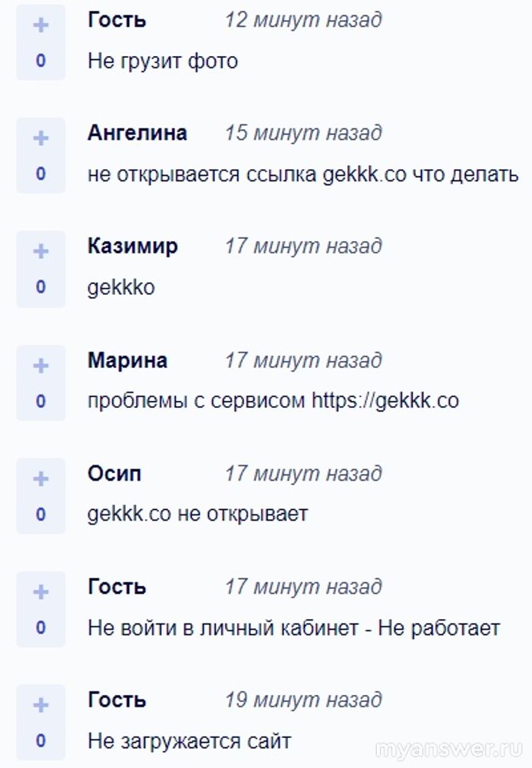Image resolution: width=532 pixels, height=768 pixels.
Task: Click the vote count under Ангелина's plus
Action: [x=41, y=174]
